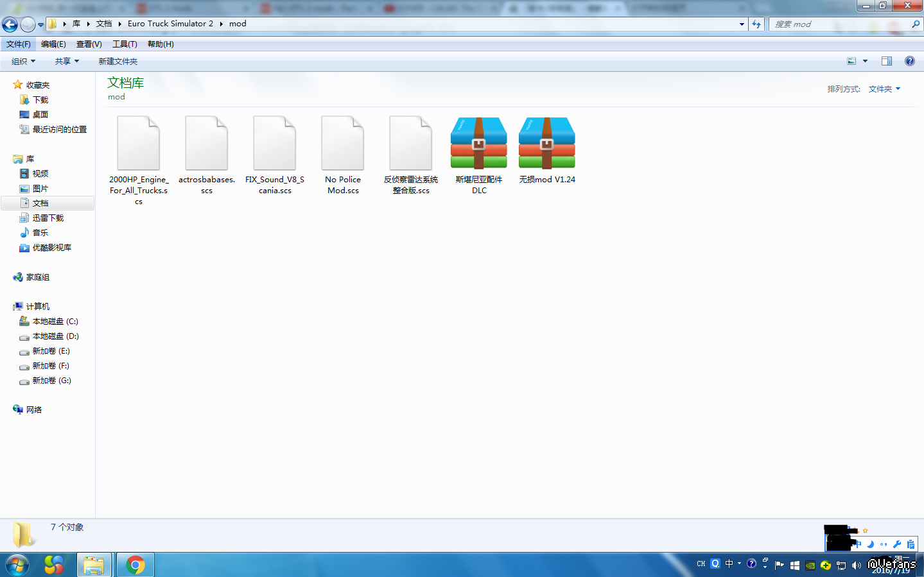
Task: Click the mod breadcrumb in address bar
Action: tap(238, 24)
